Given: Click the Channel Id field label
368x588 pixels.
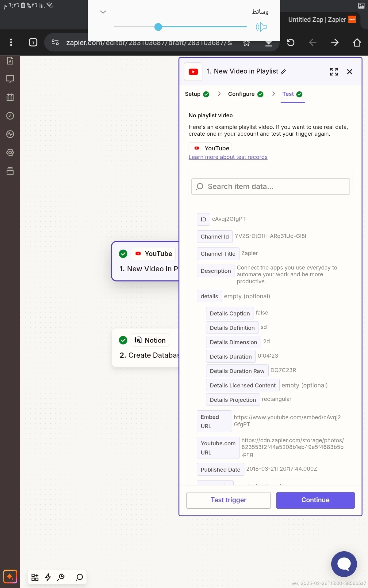Looking at the screenshot, I should coord(215,237).
